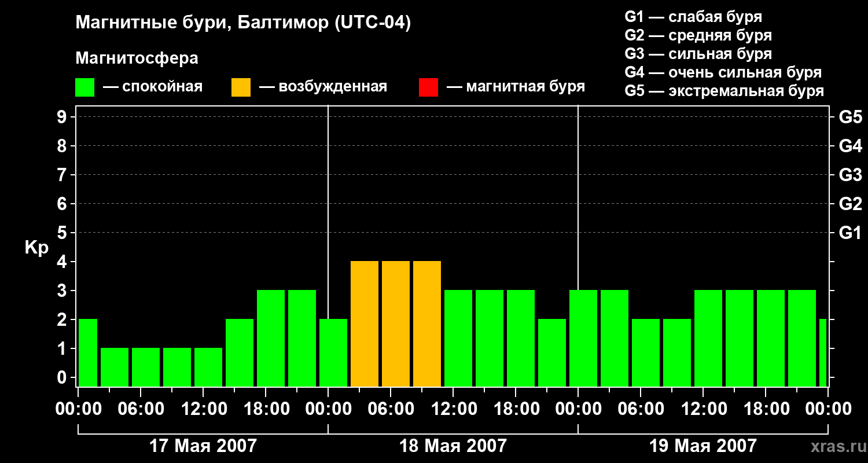Select the last of the three orange bars
Image resolution: width=868 pixels, height=463 pixels.
coord(427,324)
